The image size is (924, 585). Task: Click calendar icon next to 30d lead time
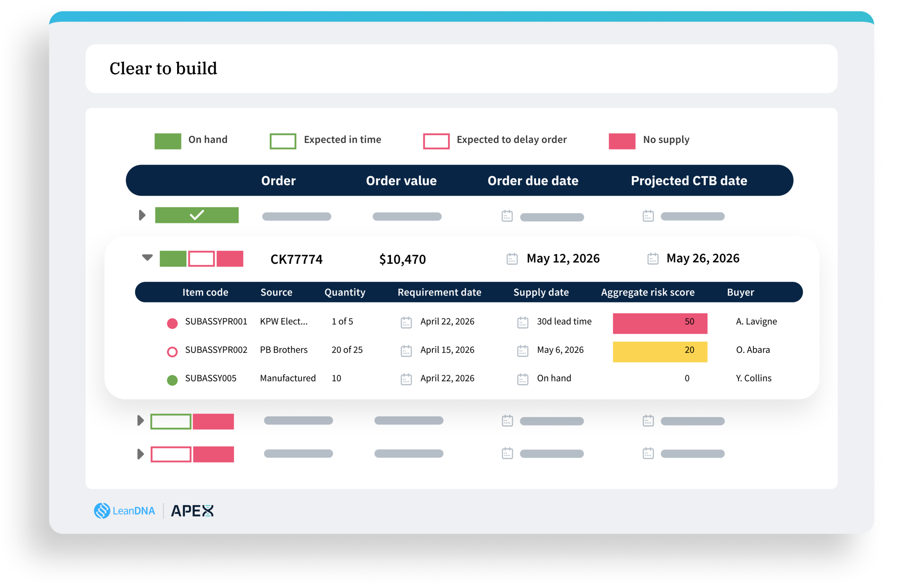523,322
